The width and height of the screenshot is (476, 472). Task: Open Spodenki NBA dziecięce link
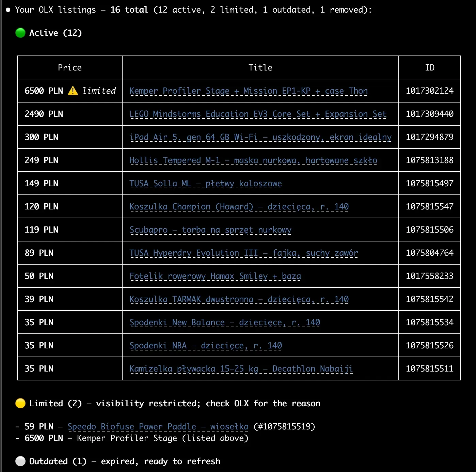click(x=206, y=346)
